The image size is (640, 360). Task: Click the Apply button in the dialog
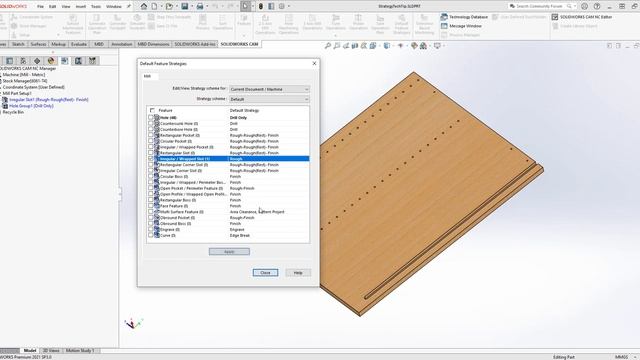[229, 251]
